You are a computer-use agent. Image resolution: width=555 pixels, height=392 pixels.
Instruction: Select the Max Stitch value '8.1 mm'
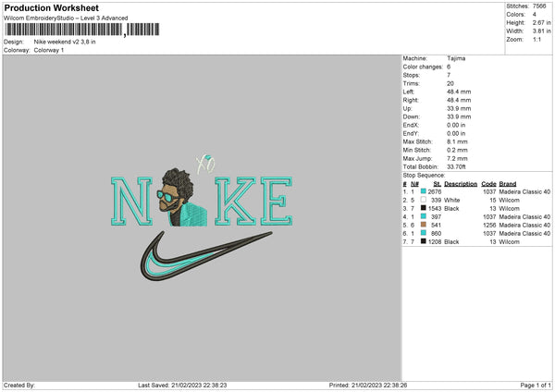coord(457,141)
